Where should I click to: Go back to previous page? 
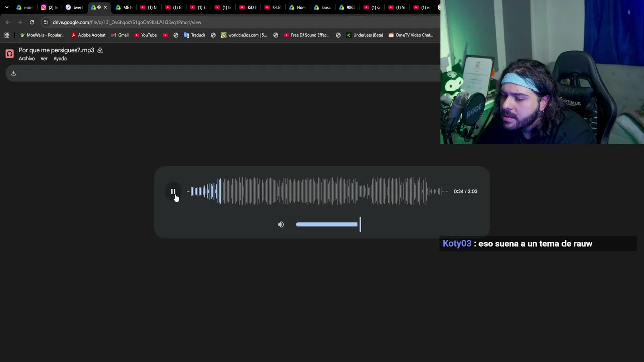coord(8,22)
